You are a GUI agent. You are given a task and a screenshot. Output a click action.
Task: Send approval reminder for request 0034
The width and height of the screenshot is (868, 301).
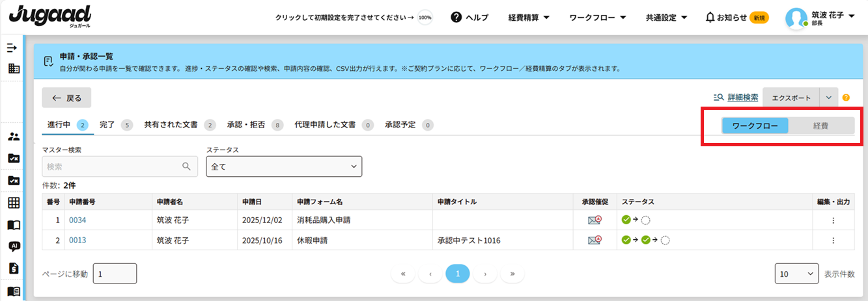pyautogui.click(x=594, y=220)
